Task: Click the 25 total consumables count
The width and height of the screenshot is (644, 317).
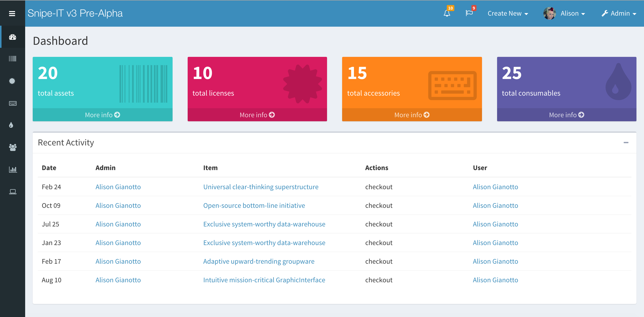Action: coord(512,73)
